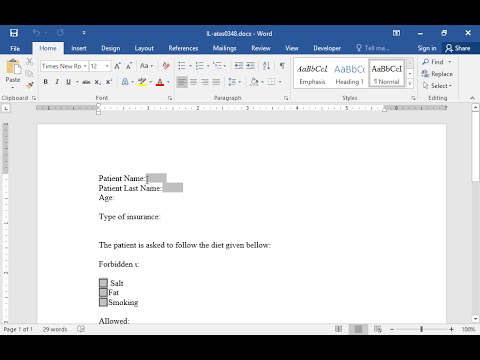
Task: Switch to the Layout tab
Action: tap(144, 48)
